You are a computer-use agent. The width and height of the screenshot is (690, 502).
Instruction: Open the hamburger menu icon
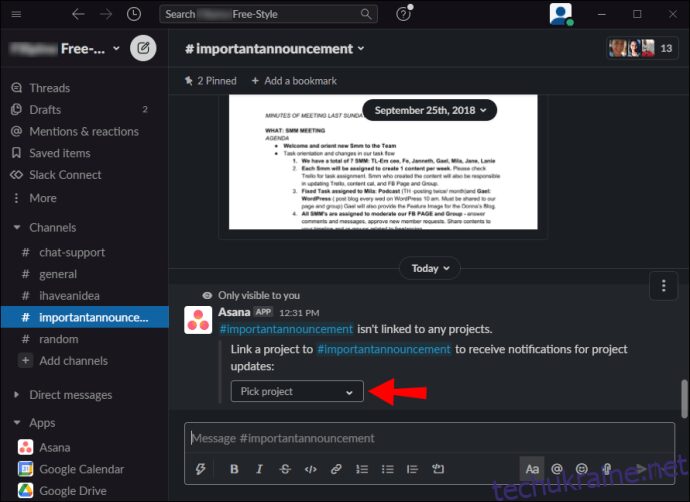coord(16,14)
